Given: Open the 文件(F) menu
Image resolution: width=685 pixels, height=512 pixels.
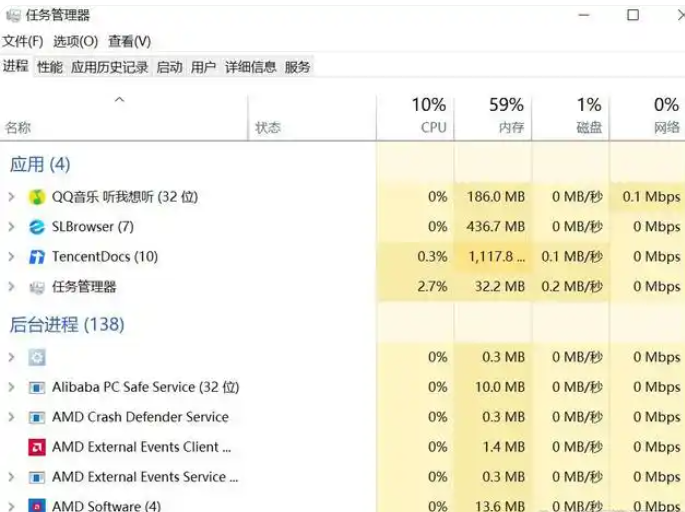Looking at the screenshot, I should (x=23, y=42).
